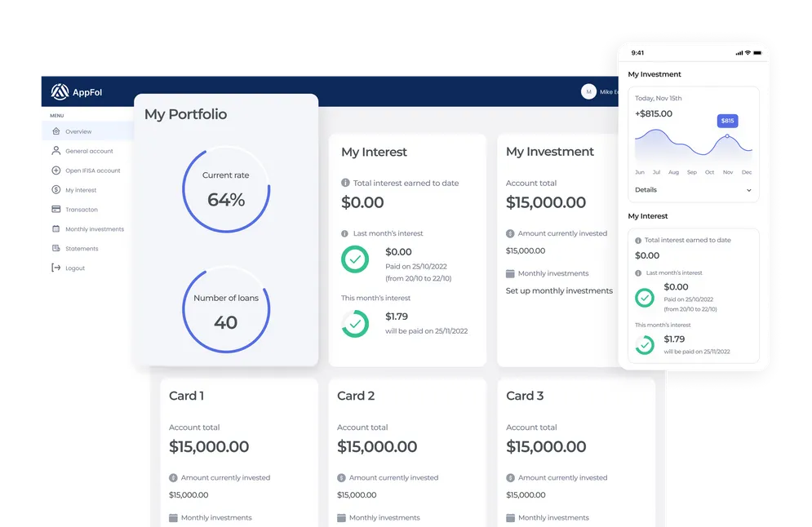Click Card 1 Monthly investments calendar icon

(173, 518)
